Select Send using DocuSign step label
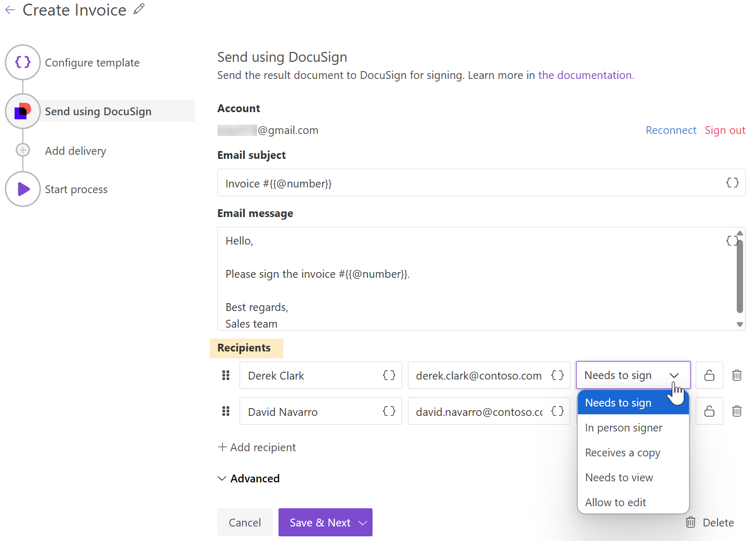 pos(98,112)
